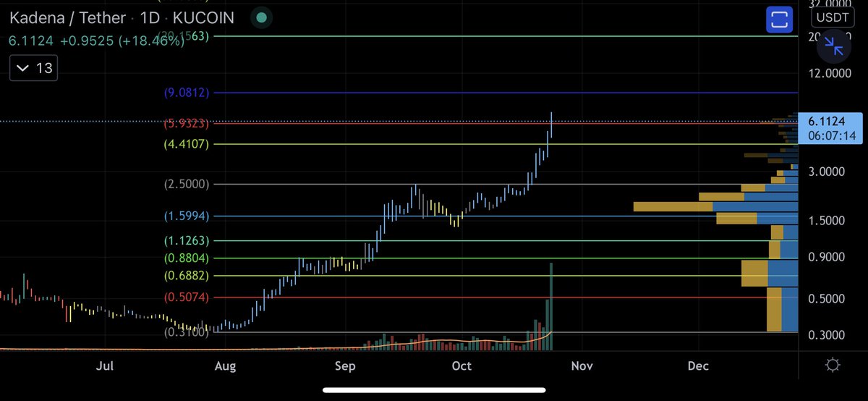The width and height of the screenshot is (868, 401).
Task: Select the 5.9323 level label
Action: [x=186, y=124]
